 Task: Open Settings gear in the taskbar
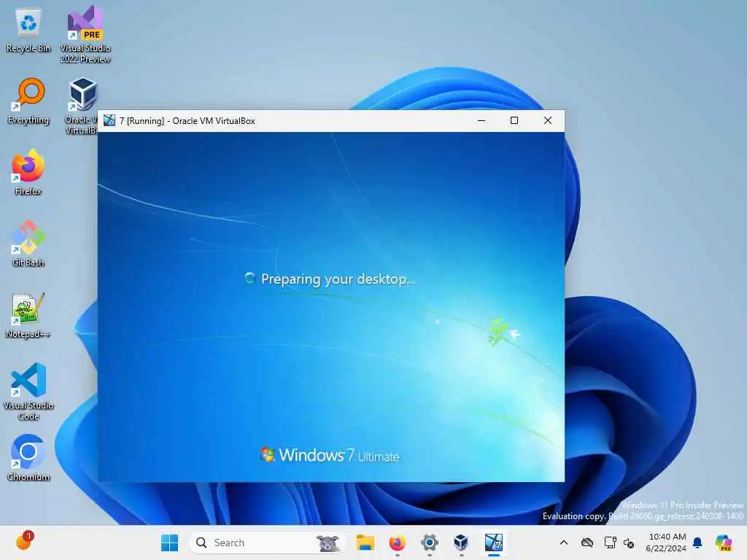tap(429, 542)
